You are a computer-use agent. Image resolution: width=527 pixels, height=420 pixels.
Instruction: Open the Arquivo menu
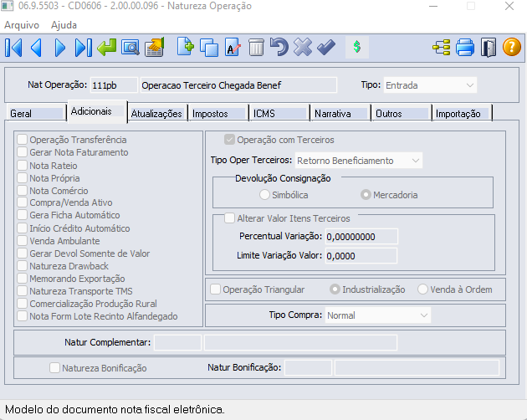click(x=22, y=25)
